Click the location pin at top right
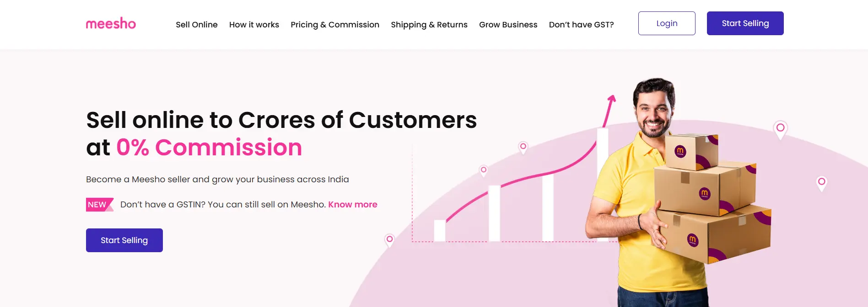This screenshot has height=307, width=868. coord(780,128)
